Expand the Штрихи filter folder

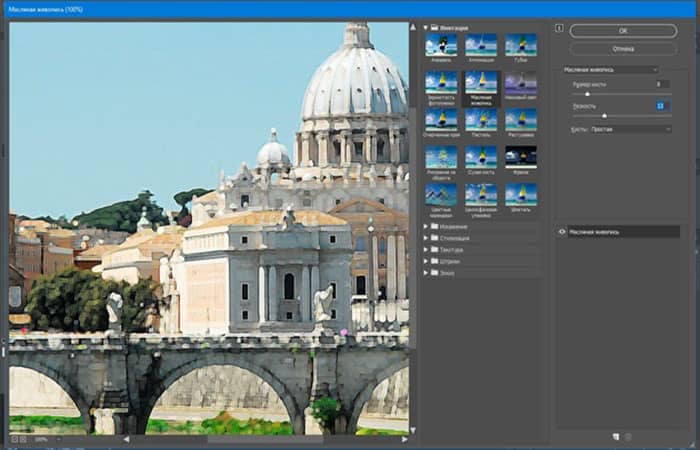click(x=425, y=261)
